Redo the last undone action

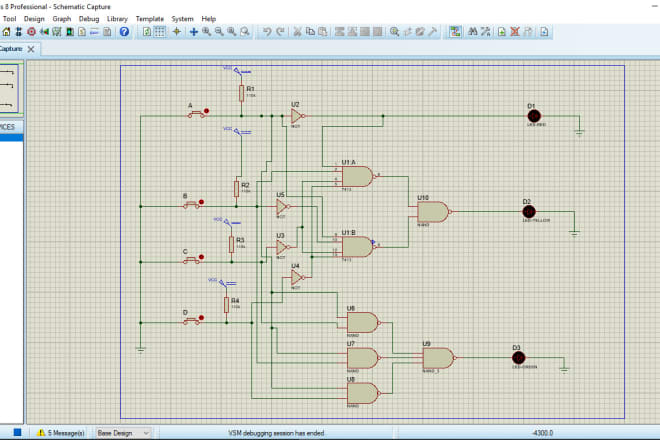280,32
